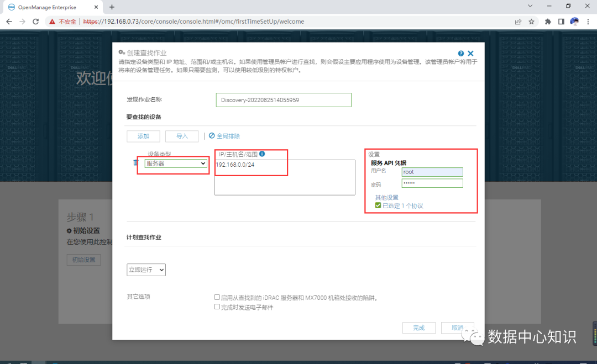Screen dimensions: 597x364
Task: Click the browser address bar URL
Action: click(x=193, y=22)
